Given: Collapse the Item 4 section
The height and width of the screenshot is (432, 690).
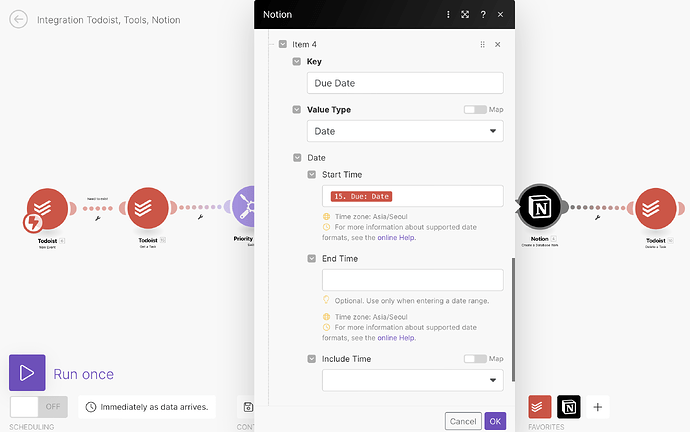Looking at the screenshot, I should (283, 44).
